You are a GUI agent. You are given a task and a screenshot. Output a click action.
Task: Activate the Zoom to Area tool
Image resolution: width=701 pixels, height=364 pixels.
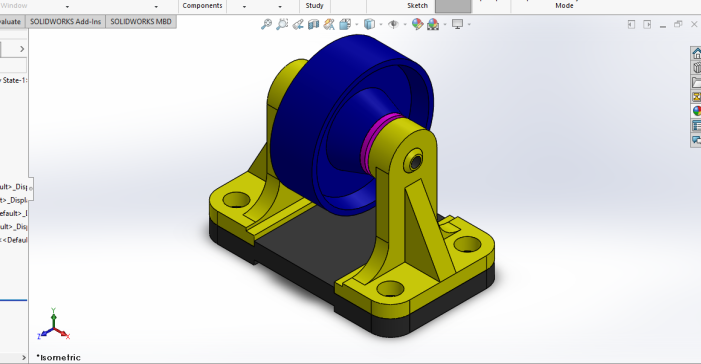point(282,24)
